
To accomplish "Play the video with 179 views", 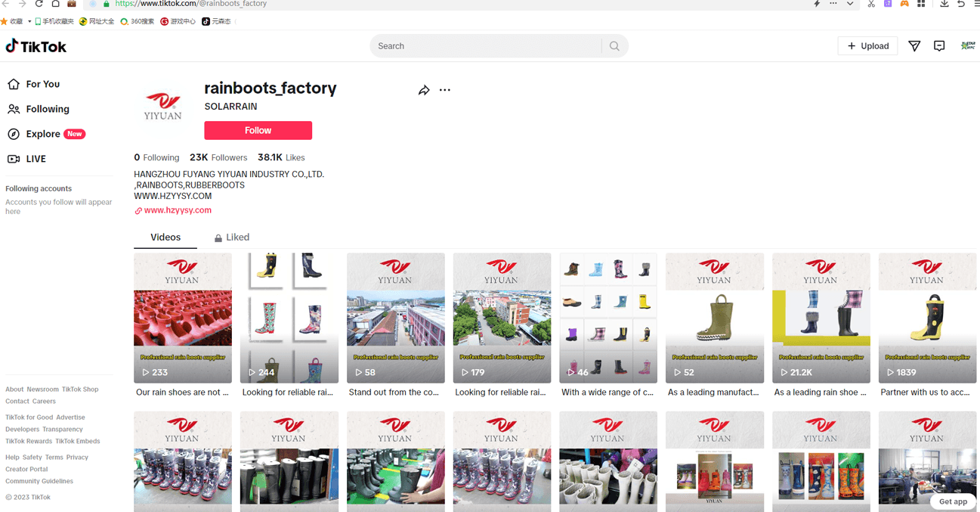I will [x=502, y=318].
